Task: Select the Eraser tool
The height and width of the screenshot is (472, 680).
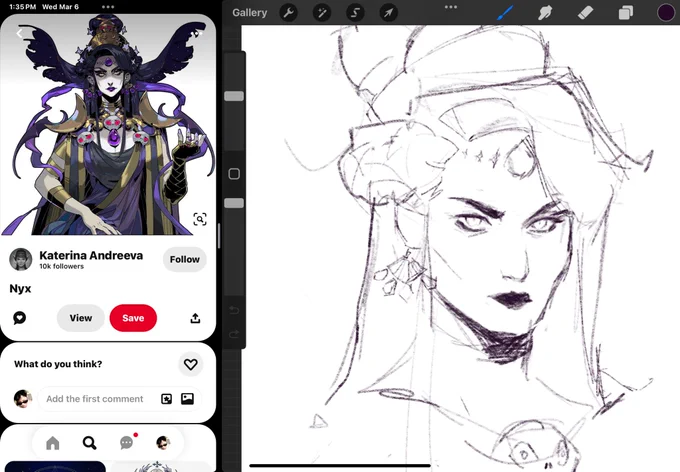Action: point(585,13)
